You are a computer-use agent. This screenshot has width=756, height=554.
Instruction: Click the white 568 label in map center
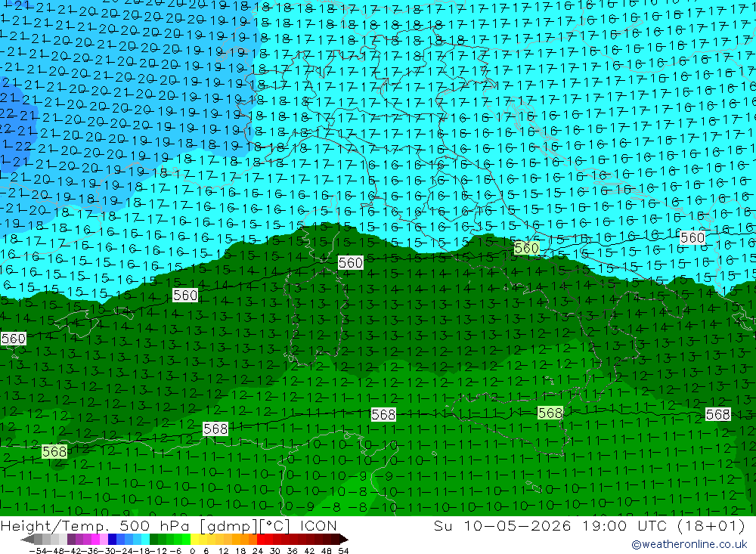point(384,415)
